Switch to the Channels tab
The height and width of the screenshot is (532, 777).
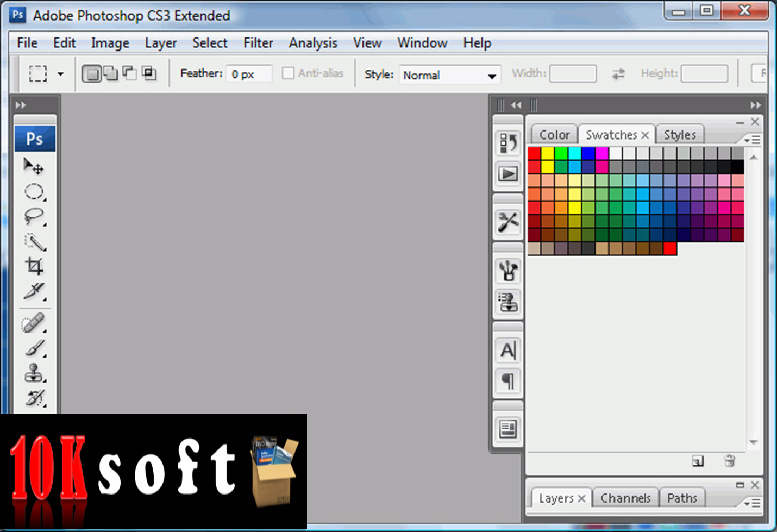pos(625,498)
